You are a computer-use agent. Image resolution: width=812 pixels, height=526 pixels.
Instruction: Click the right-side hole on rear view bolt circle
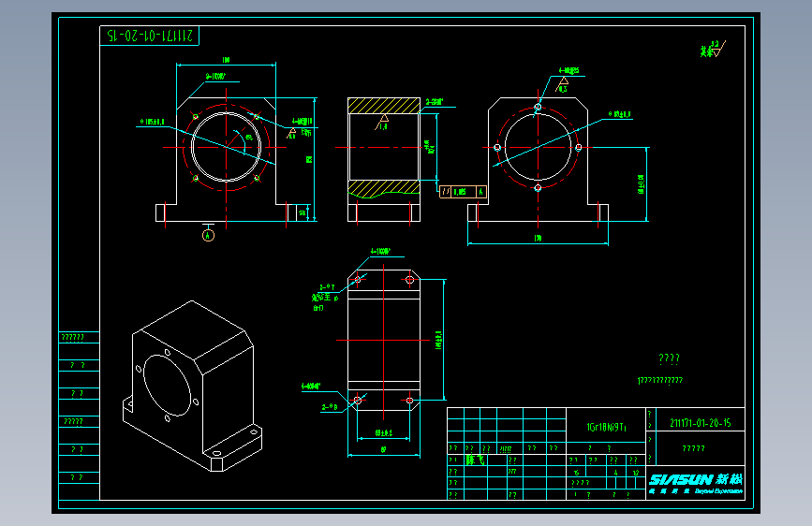pos(579,148)
